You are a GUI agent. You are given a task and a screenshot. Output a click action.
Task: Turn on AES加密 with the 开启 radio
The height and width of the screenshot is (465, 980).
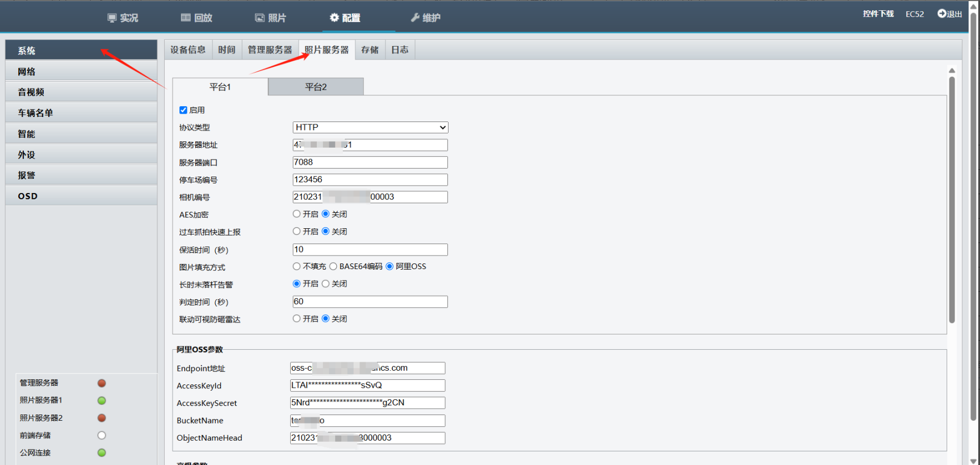pos(296,214)
